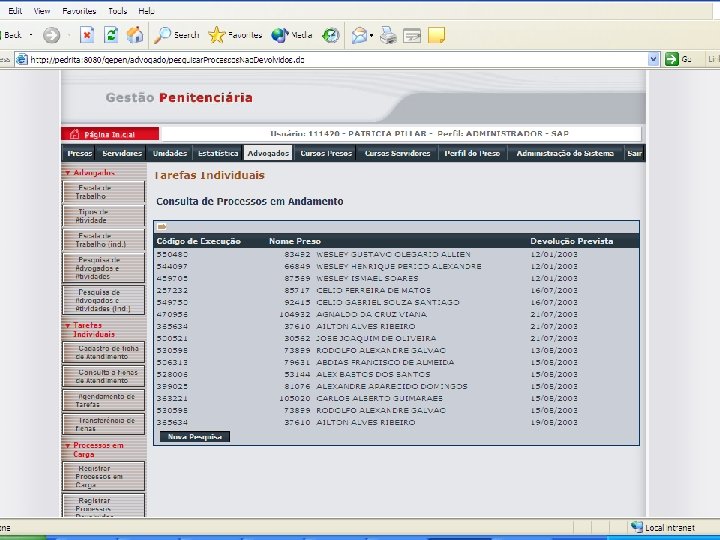Open Transferência de Fichas
The image size is (720, 540).
pos(103,424)
